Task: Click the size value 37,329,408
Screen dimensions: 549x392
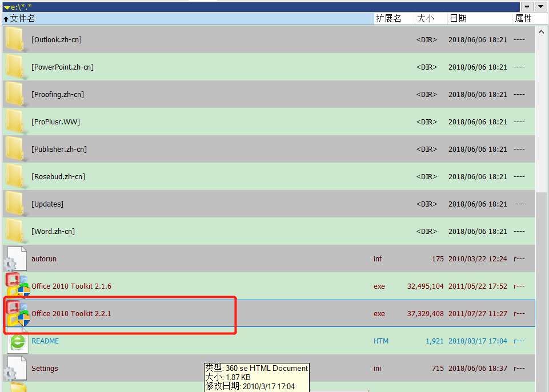Action: tap(426, 313)
